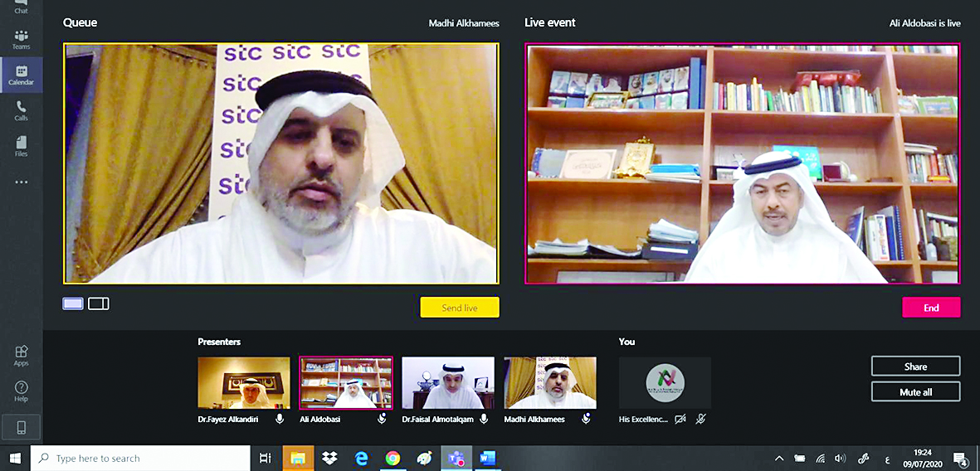This screenshot has height=471, width=980.
Task: Mute Madhi Alkhamees's microphone
Action: pos(586,420)
